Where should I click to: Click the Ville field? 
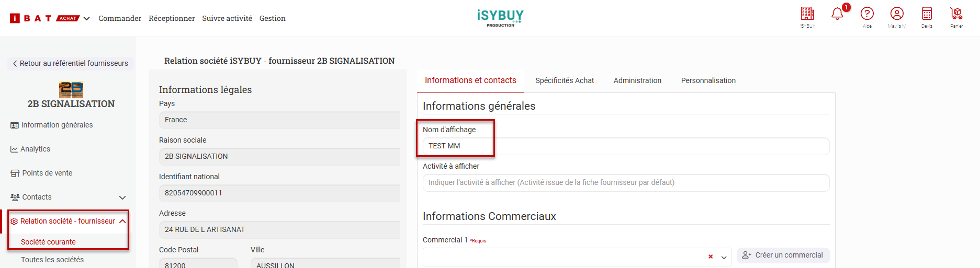[x=325, y=263]
